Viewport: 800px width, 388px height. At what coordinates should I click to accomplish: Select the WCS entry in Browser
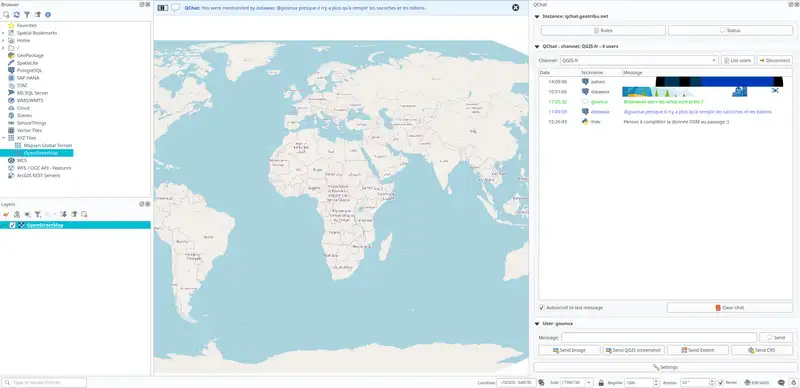click(x=21, y=160)
